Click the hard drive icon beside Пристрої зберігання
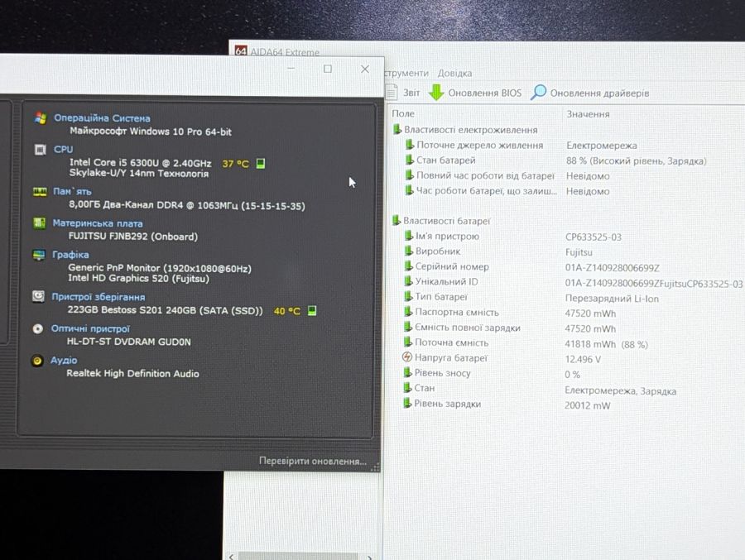 tap(38, 296)
